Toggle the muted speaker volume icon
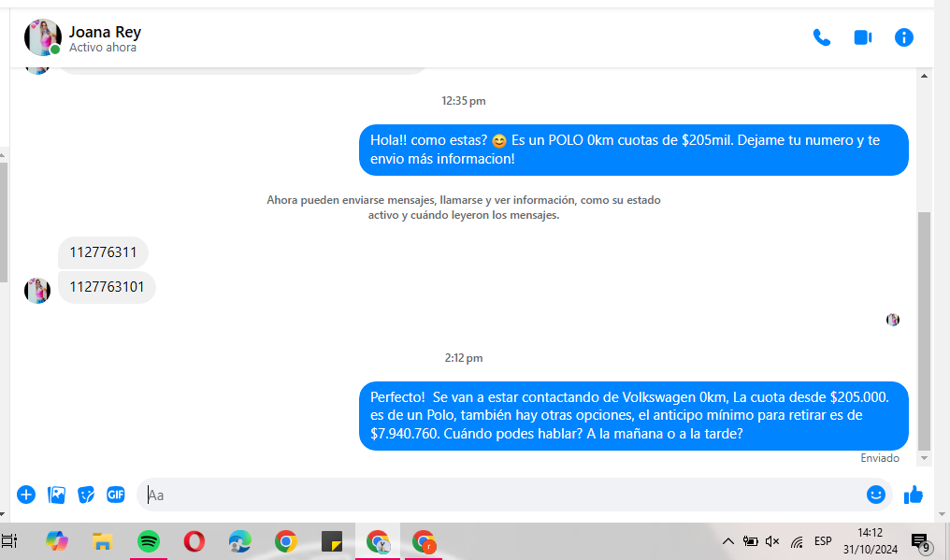Screen dimensions: 950x560 click(x=772, y=541)
